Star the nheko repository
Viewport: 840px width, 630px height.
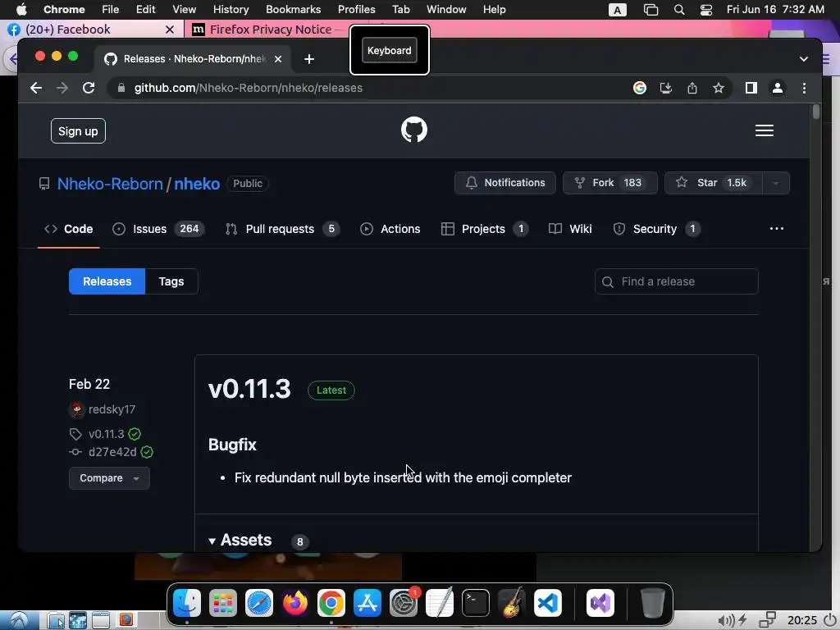pyautogui.click(x=714, y=183)
